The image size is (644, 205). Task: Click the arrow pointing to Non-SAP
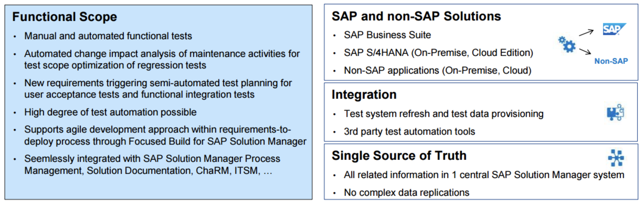[585, 51]
